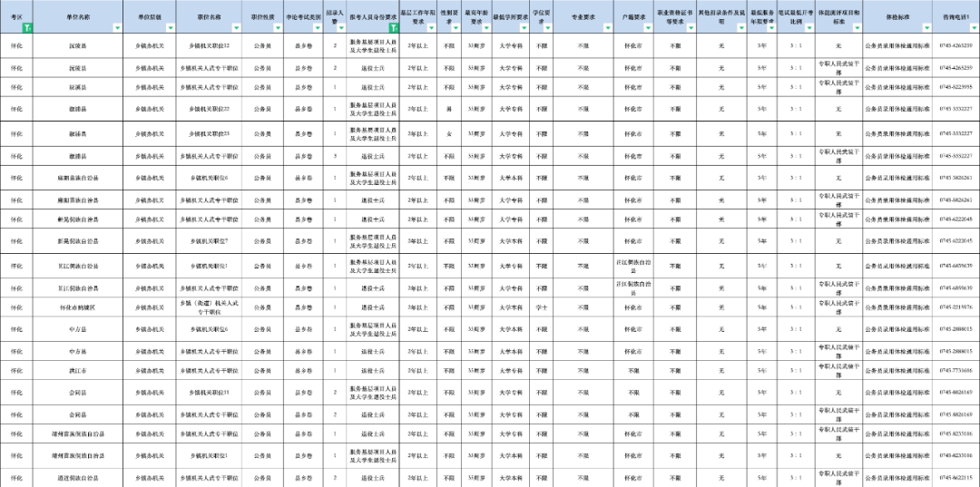
Task: Expand the 咨询电话1 filter dropdown
Action: 974,28
